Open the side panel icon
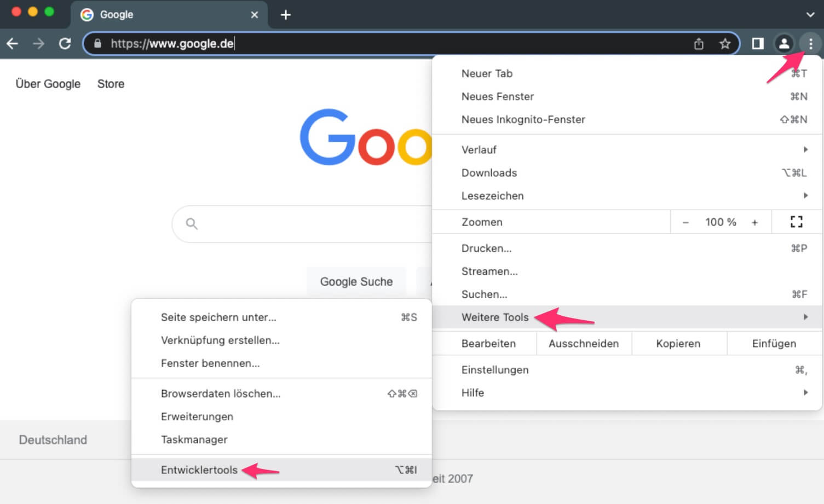This screenshot has height=504, width=824. (757, 43)
